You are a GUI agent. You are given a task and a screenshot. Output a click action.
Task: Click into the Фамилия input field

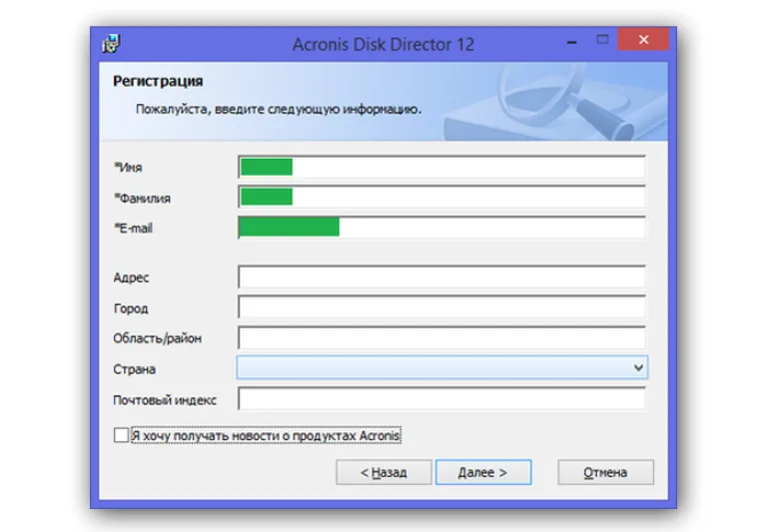point(441,197)
